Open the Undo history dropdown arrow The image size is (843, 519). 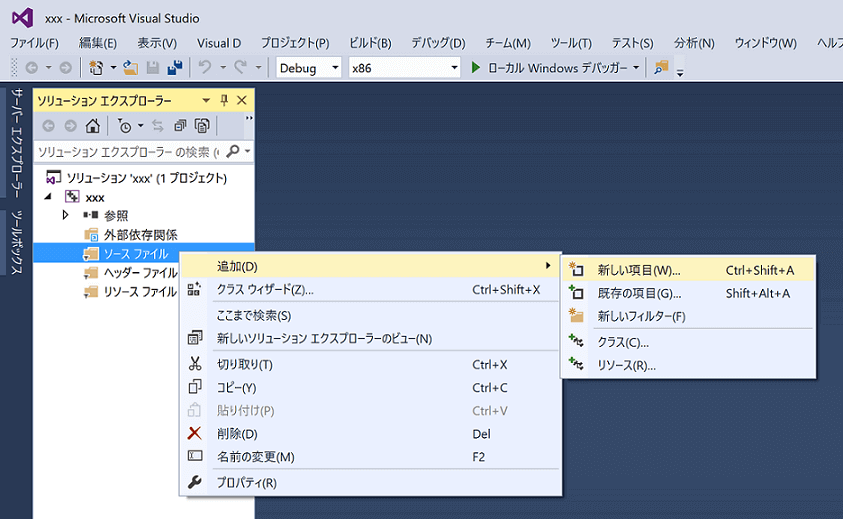pos(223,68)
